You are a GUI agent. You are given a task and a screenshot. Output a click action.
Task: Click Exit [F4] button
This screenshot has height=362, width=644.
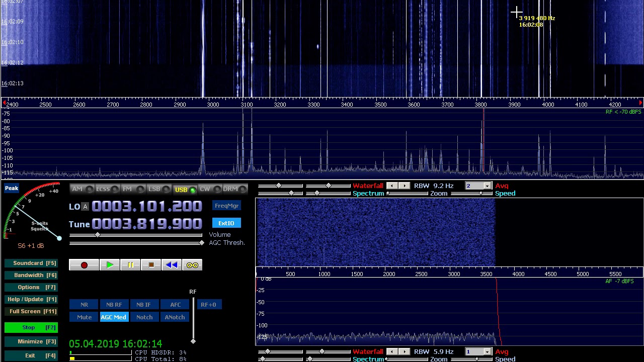31,356
